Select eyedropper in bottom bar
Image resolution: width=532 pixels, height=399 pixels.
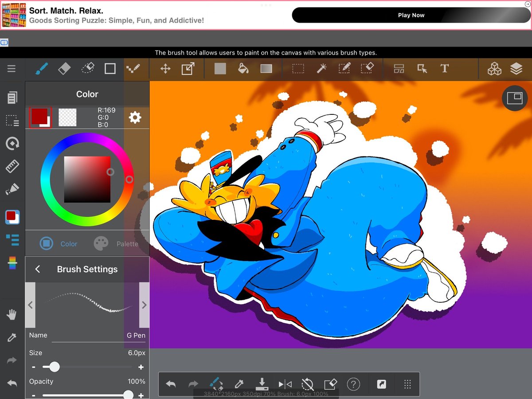point(239,384)
